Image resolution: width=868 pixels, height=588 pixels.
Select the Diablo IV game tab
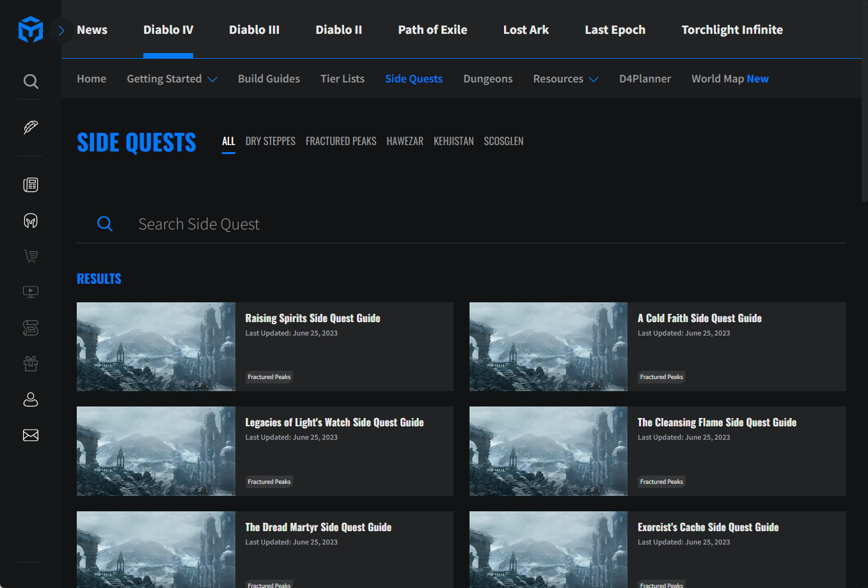click(168, 30)
